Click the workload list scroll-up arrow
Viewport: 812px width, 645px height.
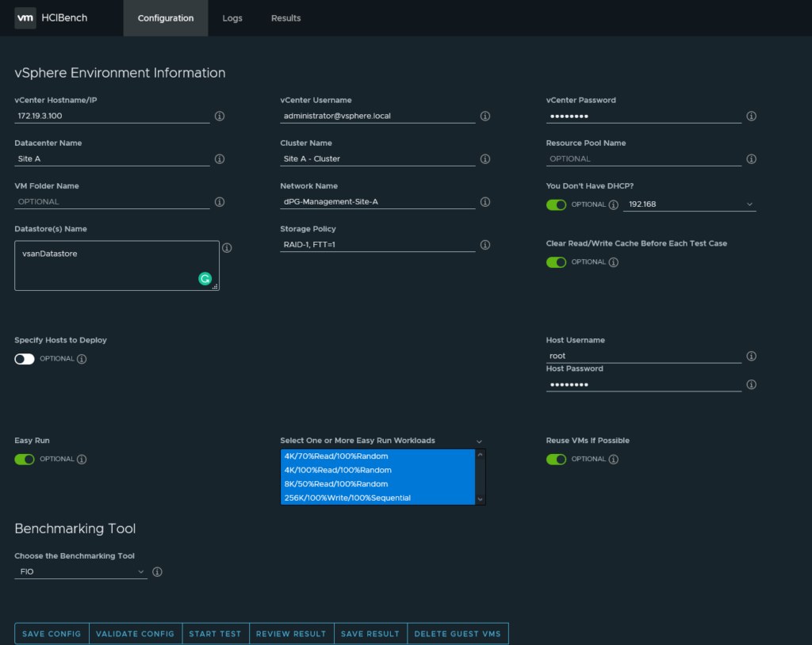pos(480,455)
